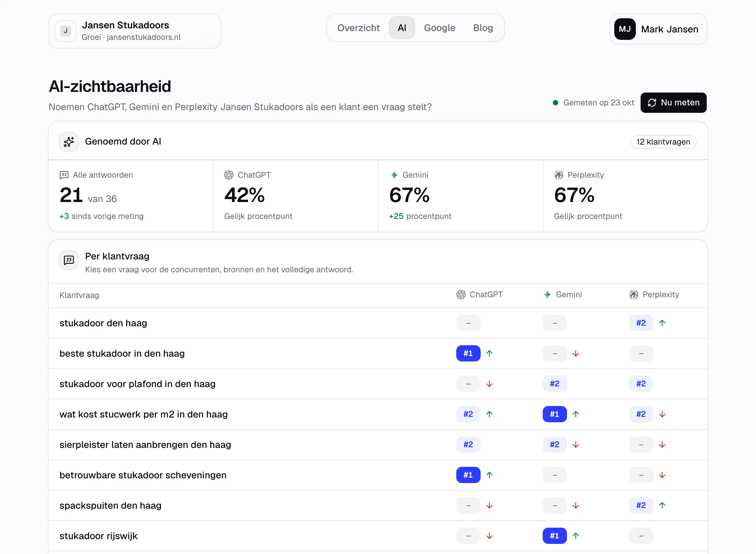Open the wat kost stucwerk per m2 row
Image resolution: width=756 pixels, height=554 pixels.
coord(378,414)
